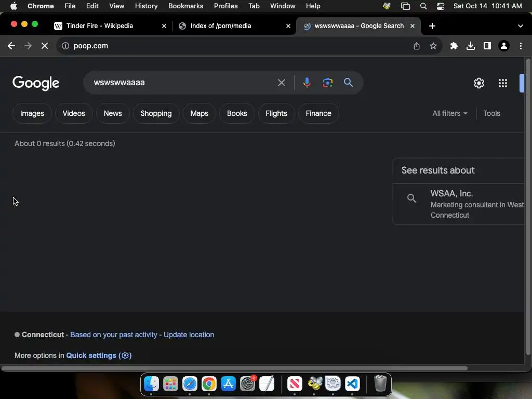Filter results by Books

click(237, 113)
